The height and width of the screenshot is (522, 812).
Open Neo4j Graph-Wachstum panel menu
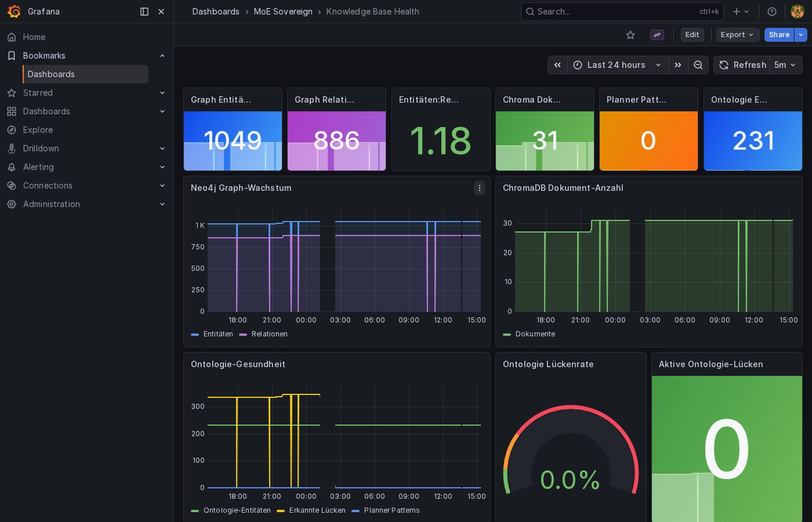480,188
